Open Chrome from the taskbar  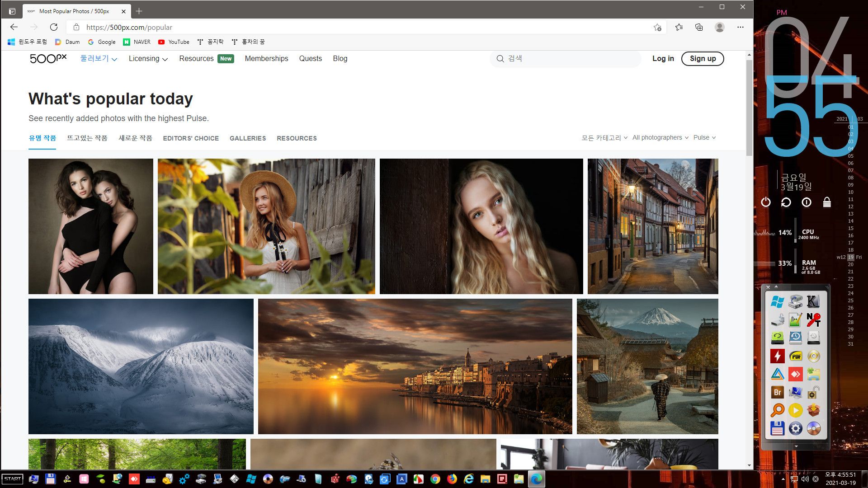pos(435,479)
